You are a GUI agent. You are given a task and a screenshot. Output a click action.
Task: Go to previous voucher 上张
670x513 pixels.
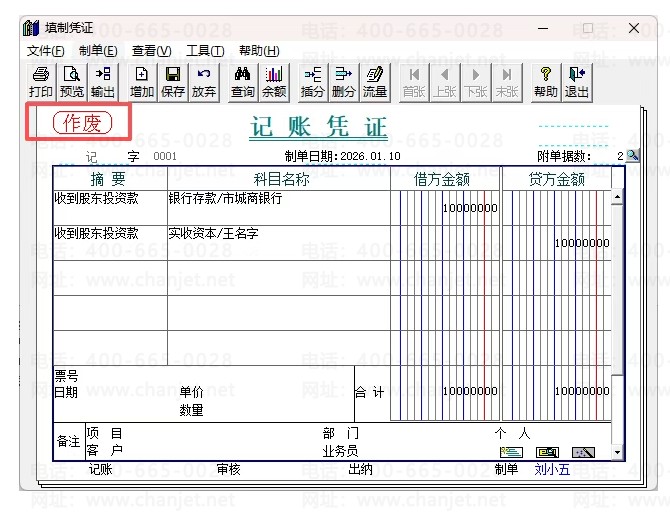coord(445,82)
